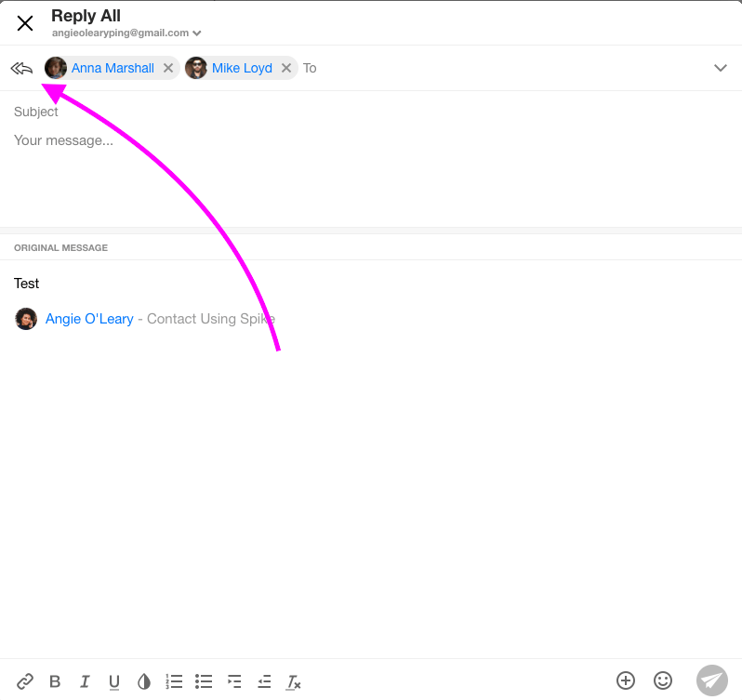Click into the Subject field

[x=371, y=112]
